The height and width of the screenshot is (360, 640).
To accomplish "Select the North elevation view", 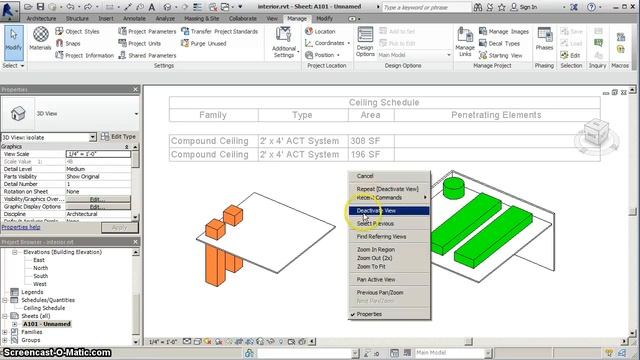I will 40,268.
